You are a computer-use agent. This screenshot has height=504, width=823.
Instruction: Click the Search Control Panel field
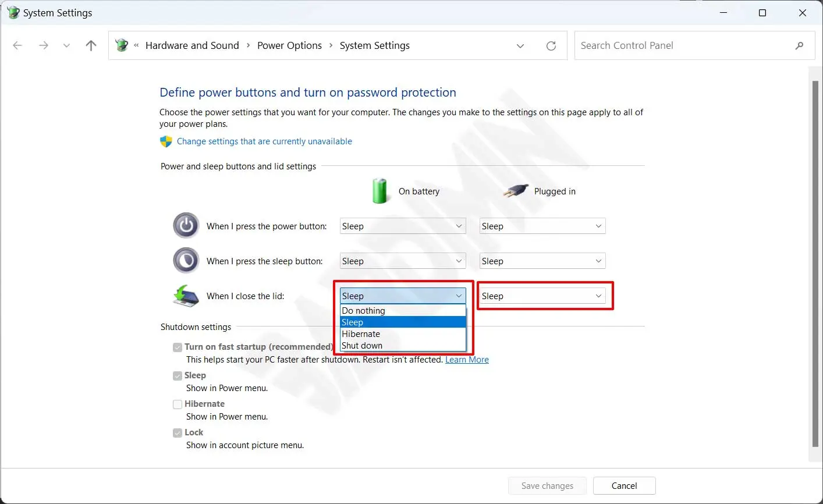pos(681,45)
